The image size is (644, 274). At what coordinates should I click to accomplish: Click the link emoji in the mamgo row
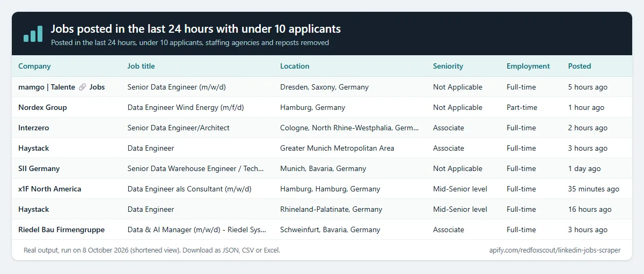pos(82,87)
